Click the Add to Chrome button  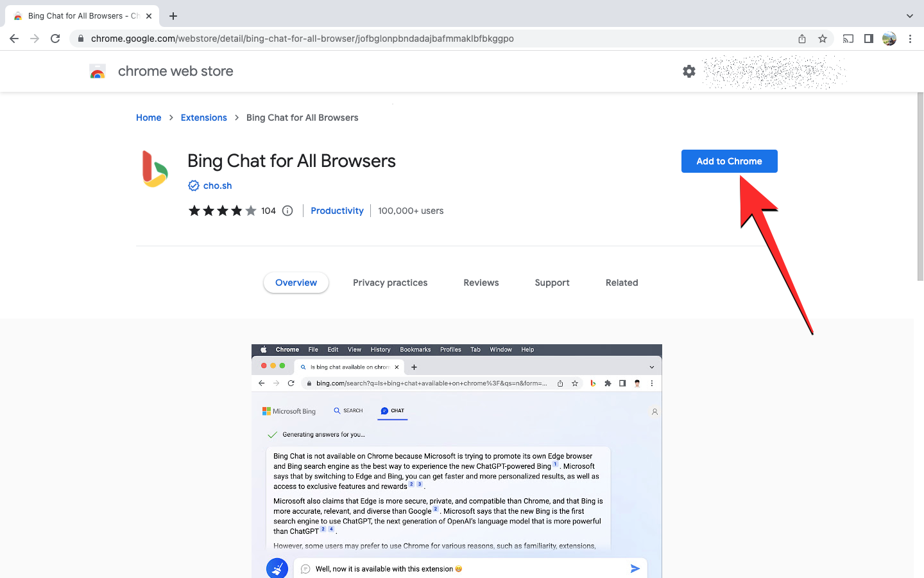pyautogui.click(x=730, y=161)
